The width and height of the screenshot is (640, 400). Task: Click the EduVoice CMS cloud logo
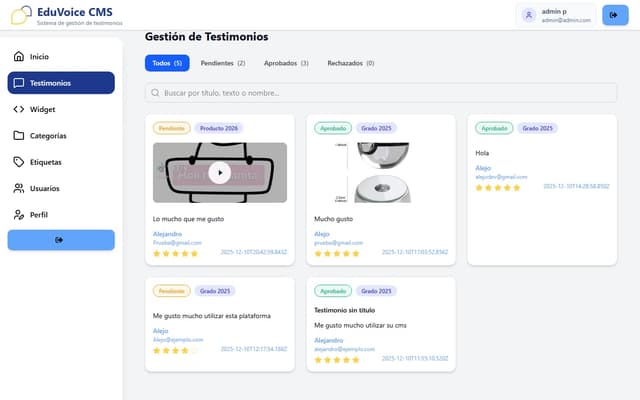(x=18, y=15)
